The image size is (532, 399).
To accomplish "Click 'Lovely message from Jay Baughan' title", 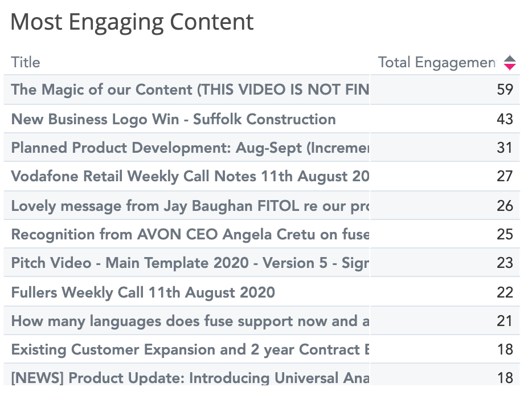I will 190,205.
